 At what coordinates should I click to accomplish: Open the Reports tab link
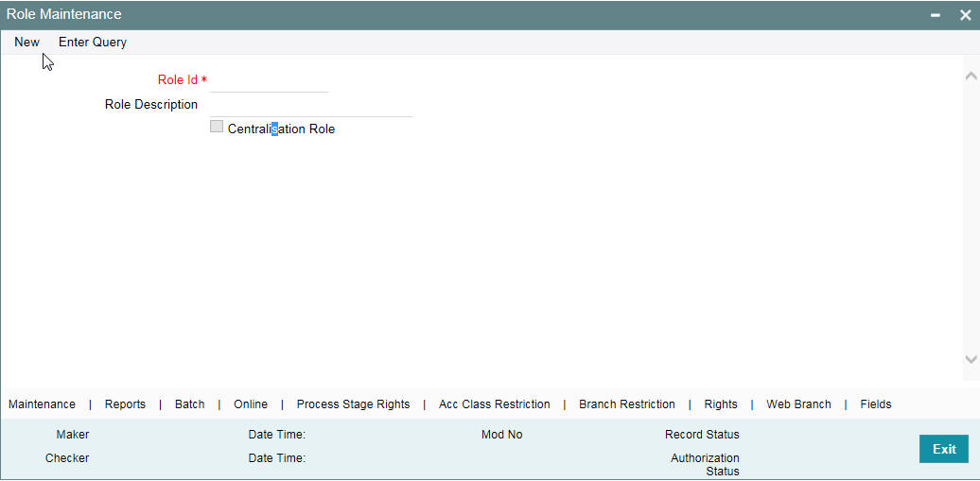coord(125,404)
